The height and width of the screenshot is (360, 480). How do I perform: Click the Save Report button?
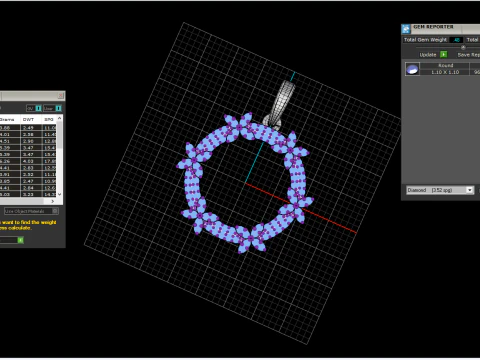pos(469,55)
